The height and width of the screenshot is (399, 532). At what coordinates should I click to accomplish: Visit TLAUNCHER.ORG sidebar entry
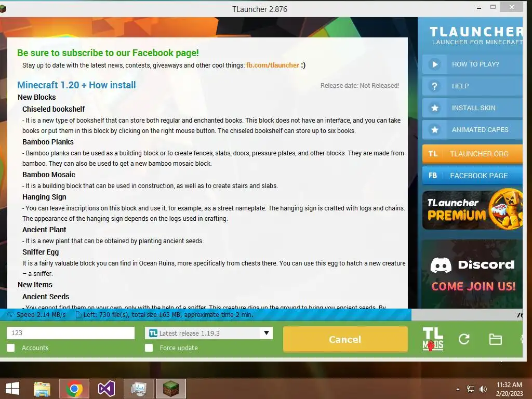(472, 154)
